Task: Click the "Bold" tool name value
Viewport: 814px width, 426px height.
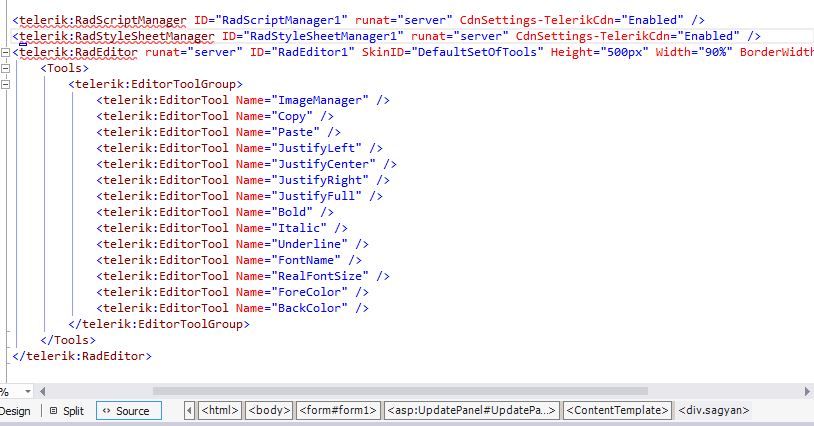Action: pos(292,212)
